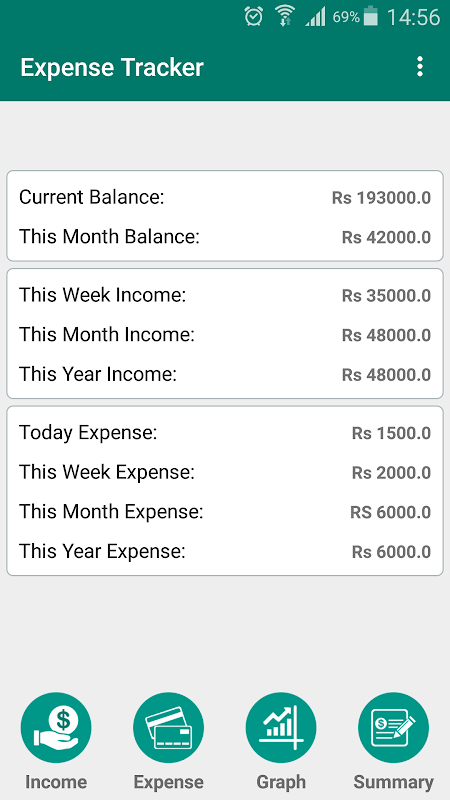Viewport: 450px width, 800px height.
Task: Select the Graph label
Action: pos(281,782)
